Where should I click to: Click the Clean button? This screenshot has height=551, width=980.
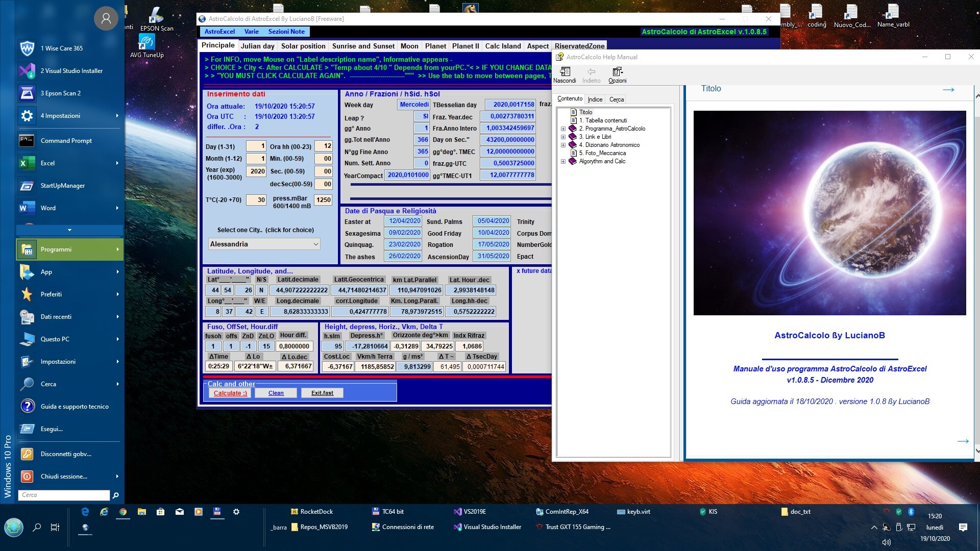point(276,393)
